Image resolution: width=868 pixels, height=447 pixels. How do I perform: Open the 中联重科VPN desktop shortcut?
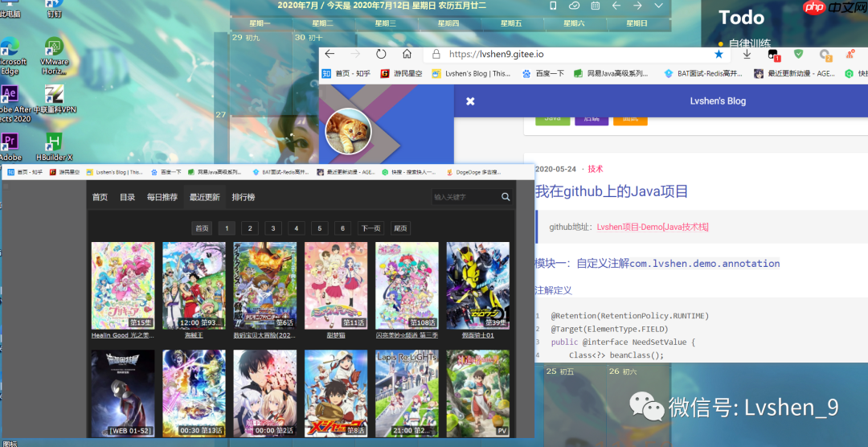coord(55,99)
